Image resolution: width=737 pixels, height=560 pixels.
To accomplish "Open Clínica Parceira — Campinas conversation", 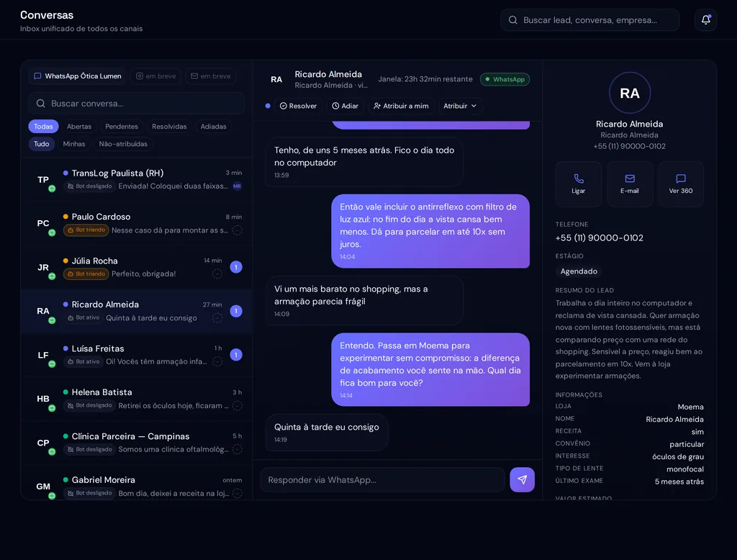I will (x=136, y=443).
